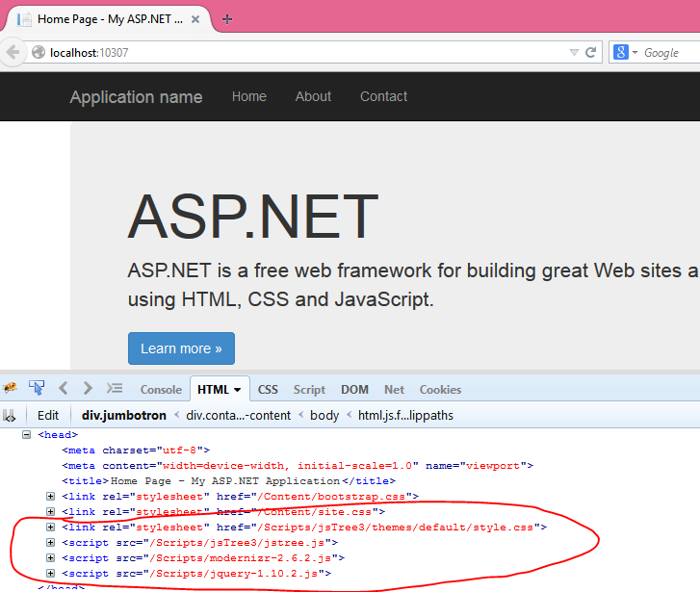Viewport: 700px width, 592px height.
Task: Select body in the breadcrumb path
Action: (x=324, y=416)
